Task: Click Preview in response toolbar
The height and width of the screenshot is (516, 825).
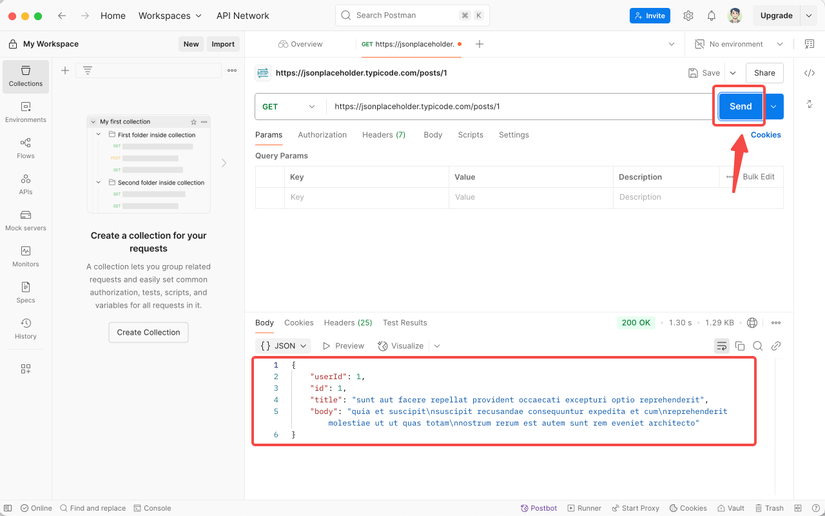Action: 343,346
